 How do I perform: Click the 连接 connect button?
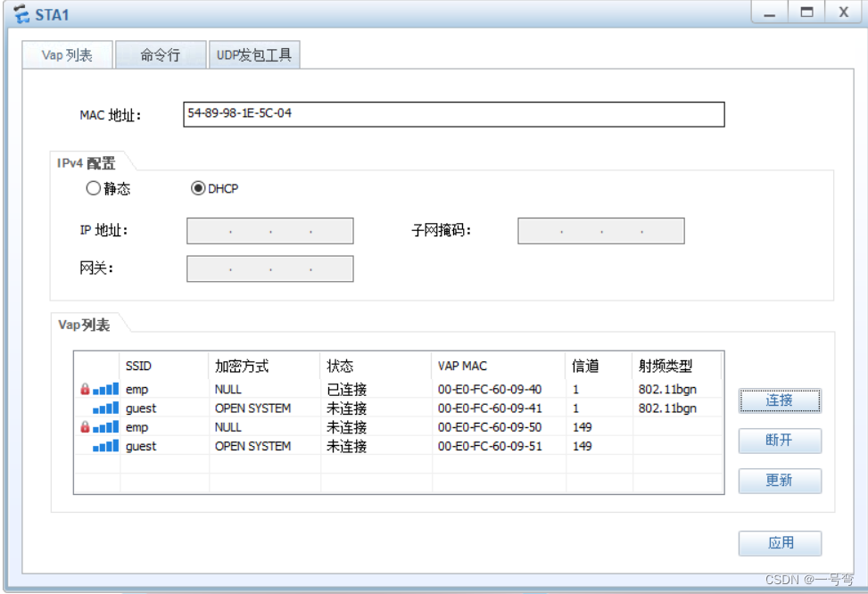pos(780,400)
